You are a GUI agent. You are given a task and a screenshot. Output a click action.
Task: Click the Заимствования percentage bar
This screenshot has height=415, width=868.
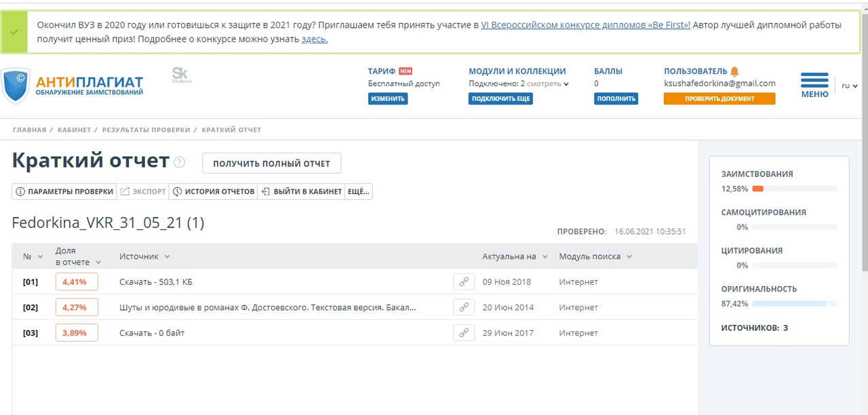pyautogui.click(x=794, y=189)
